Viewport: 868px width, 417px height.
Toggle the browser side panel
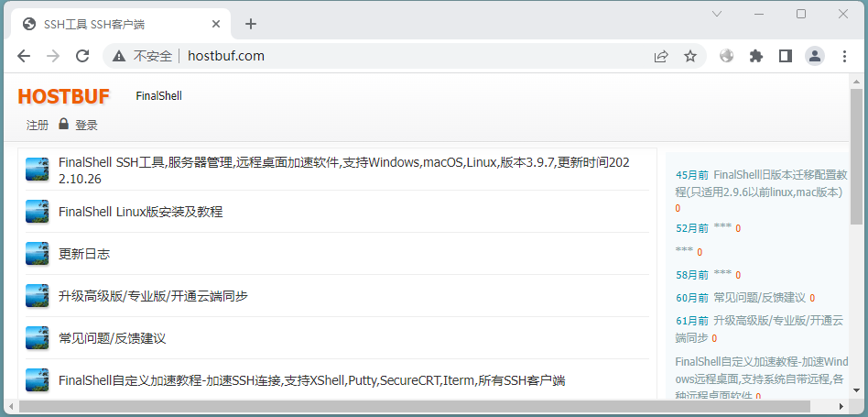pyautogui.click(x=785, y=56)
